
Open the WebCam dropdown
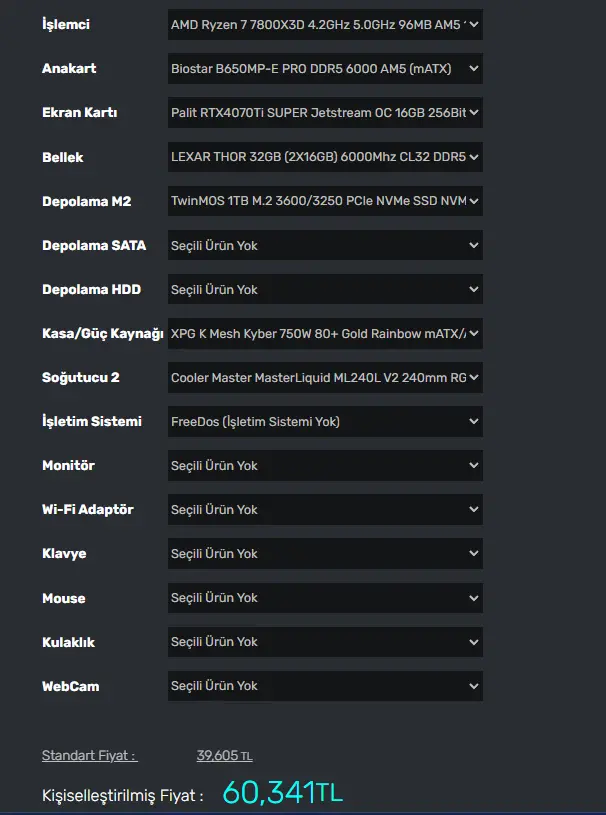click(x=325, y=686)
